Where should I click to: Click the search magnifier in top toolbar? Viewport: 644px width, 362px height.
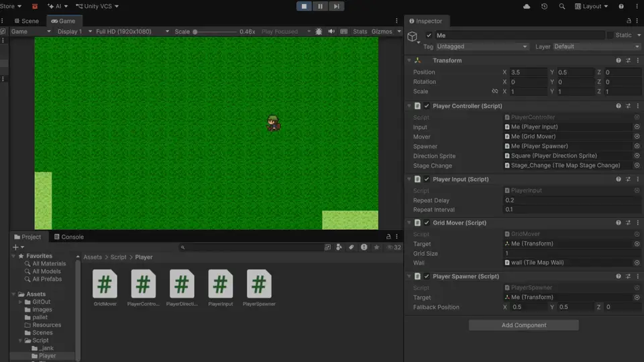[x=562, y=6]
